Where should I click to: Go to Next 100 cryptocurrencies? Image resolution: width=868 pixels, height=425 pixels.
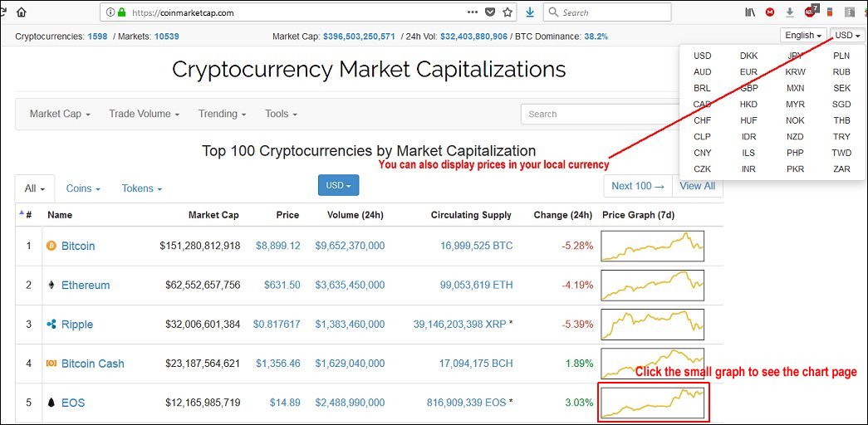[x=638, y=187]
